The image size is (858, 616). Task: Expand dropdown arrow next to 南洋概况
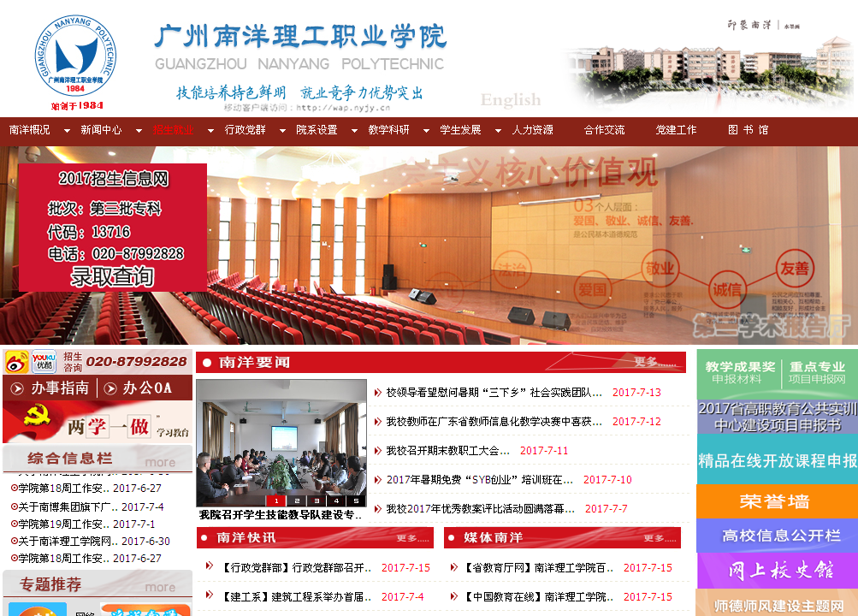(67, 131)
